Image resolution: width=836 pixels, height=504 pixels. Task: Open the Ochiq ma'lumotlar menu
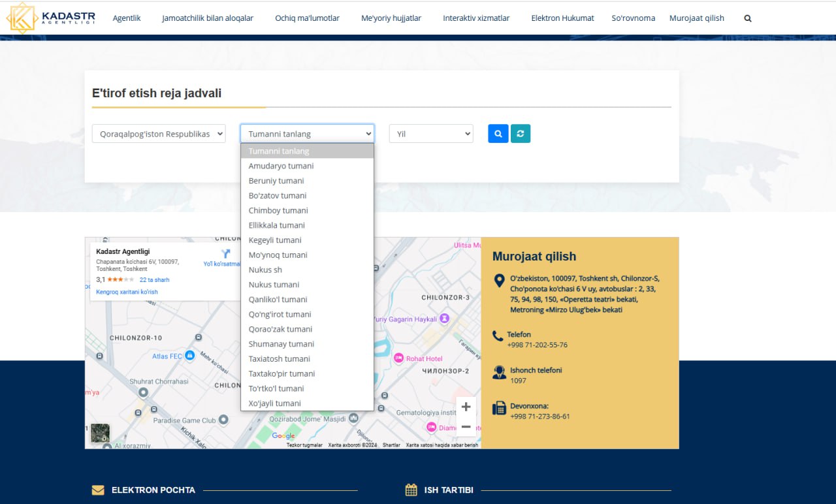[x=307, y=18]
